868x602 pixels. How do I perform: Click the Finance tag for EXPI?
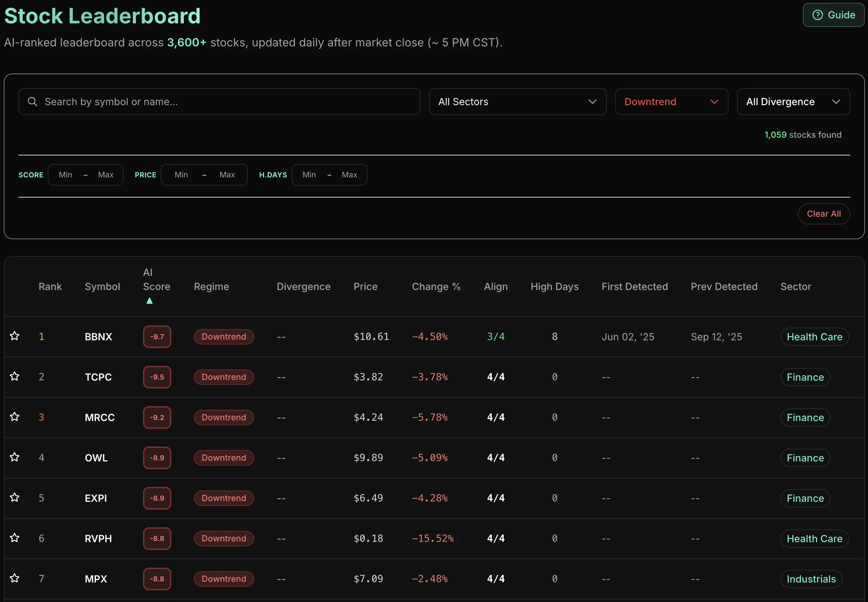(x=805, y=498)
